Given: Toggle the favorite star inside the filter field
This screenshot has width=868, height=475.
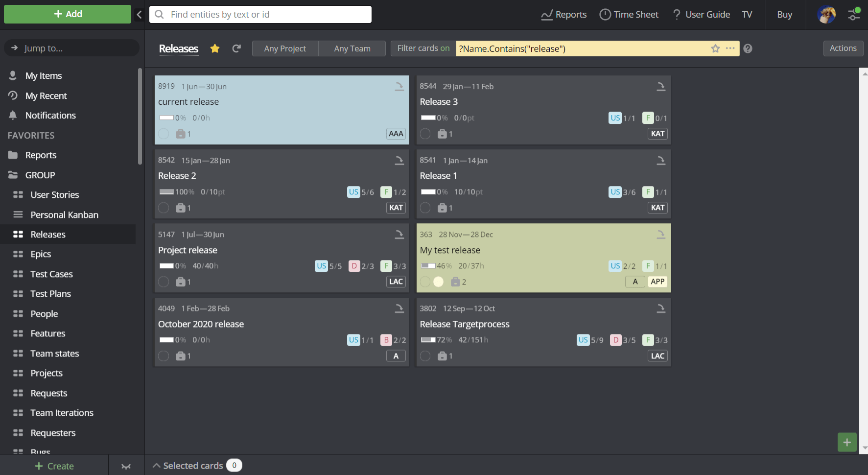Looking at the screenshot, I should (x=715, y=48).
